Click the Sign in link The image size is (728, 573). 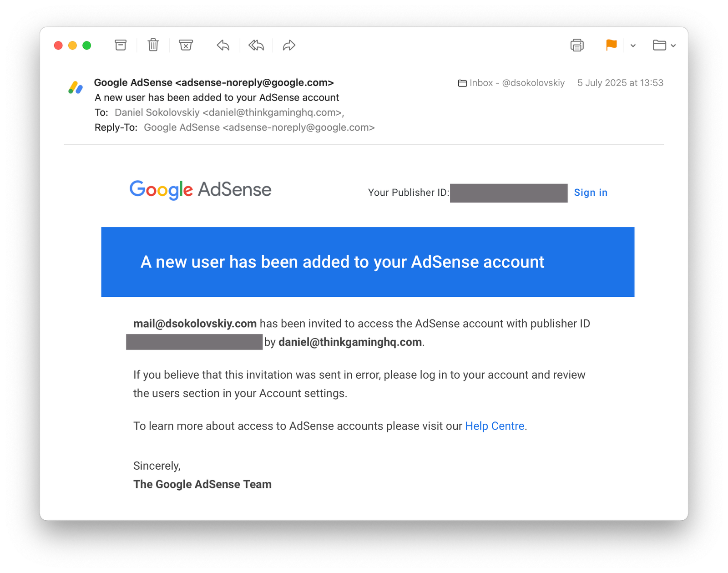pyautogui.click(x=591, y=193)
